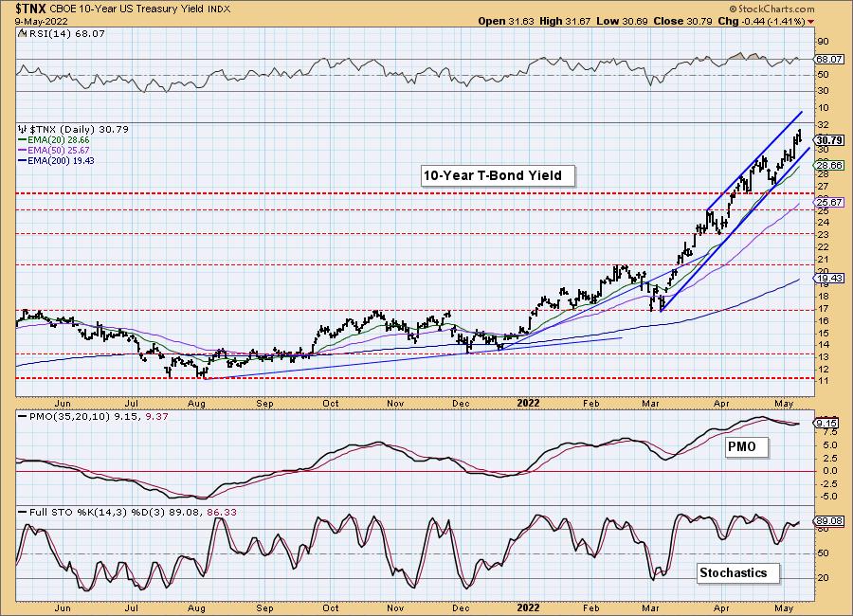Viewport: 853px width, 616px height.
Task: Click the 10-Year T-Bond Yield annotation box
Action: coord(498,175)
